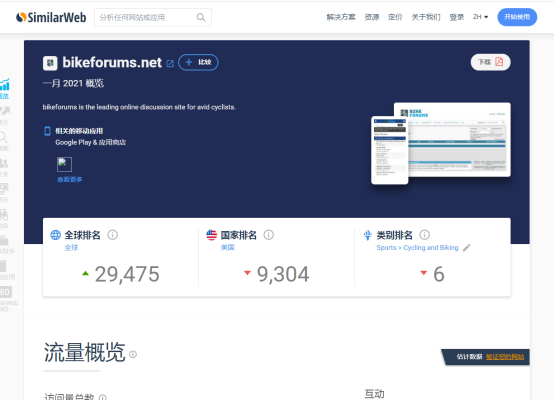The image size is (554, 400).
Task: Click the 验证您的网站 link
Action: 505,357
